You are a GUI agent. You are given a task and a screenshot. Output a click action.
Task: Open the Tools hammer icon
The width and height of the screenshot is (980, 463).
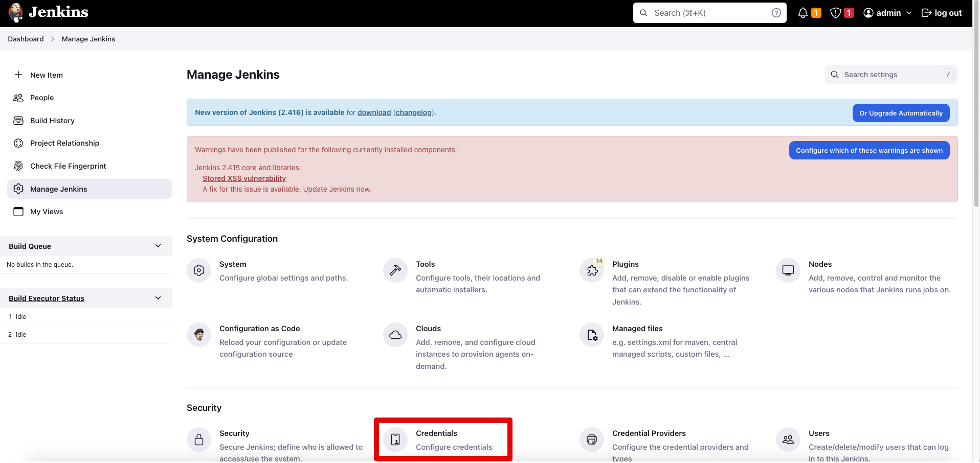click(x=395, y=270)
